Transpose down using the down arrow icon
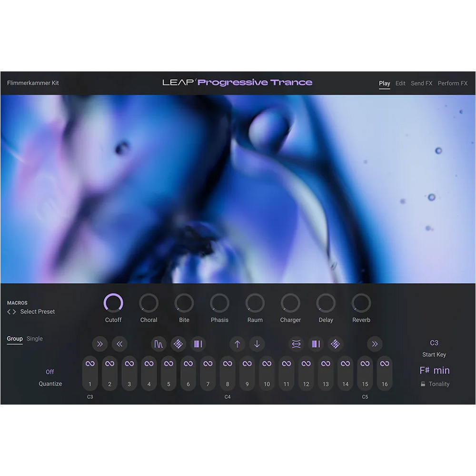 pyautogui.click(x=257, y=344)
